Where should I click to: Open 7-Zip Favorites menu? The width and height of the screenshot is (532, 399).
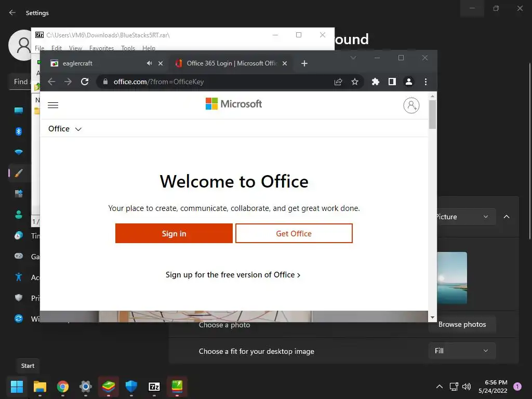[x=101, y=48]
